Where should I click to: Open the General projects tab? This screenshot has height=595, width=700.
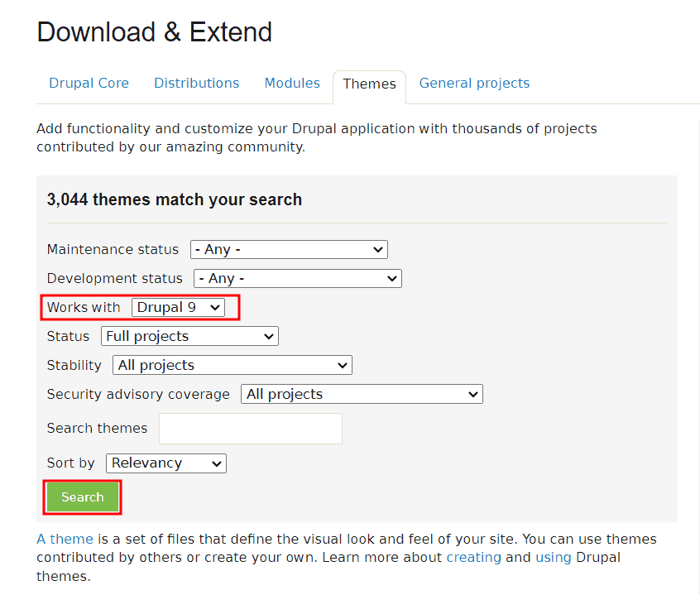tap(474, 84)
